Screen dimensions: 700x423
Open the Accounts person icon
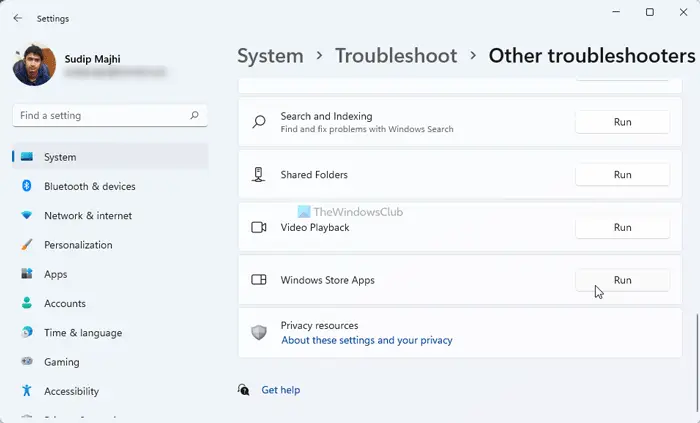(x=26, y=303)
